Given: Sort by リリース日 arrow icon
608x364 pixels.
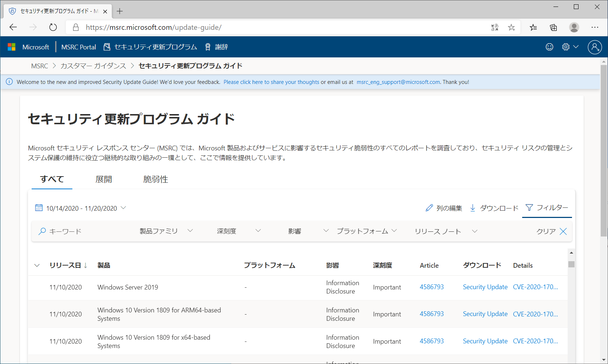Looking at the screenshot, I should pos(85,265).
